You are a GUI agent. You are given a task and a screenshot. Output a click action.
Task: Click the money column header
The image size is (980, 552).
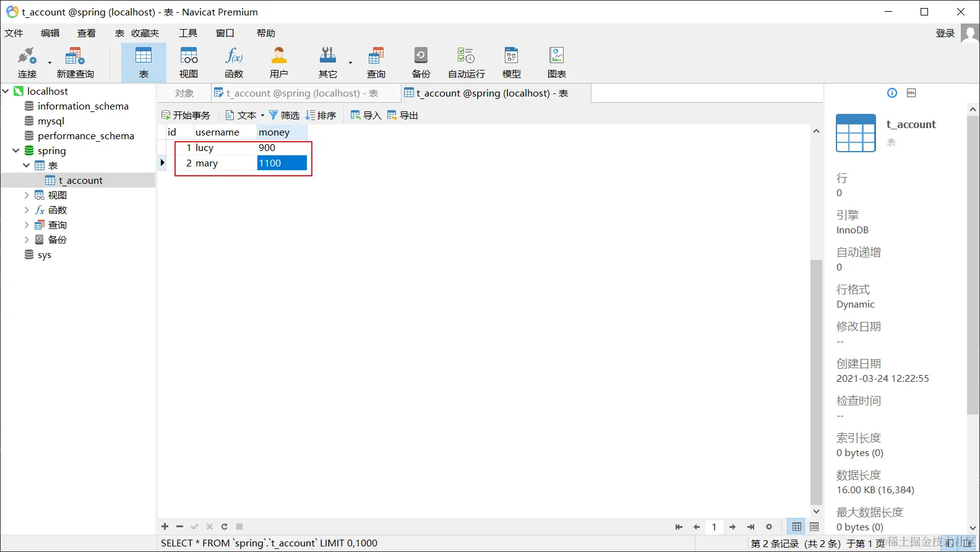282,132
